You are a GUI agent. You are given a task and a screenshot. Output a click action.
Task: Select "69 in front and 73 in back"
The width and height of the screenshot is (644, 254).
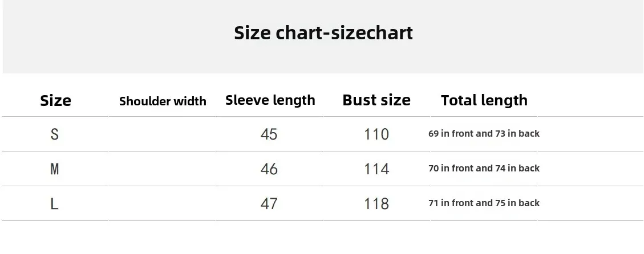click(484, 134)
